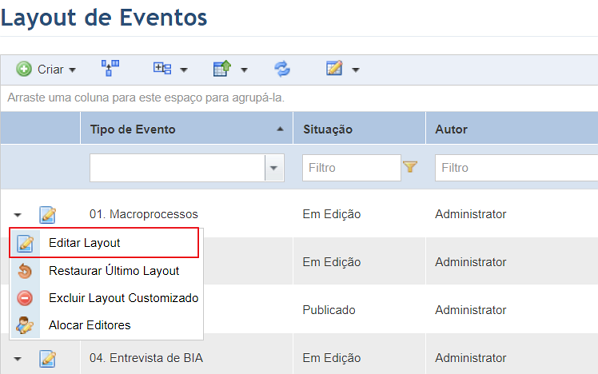Screen dimensions: 598x374
Task: Expand actions arrow for 04. Entrevista de BIA
Action: click(x=18, y=359)
